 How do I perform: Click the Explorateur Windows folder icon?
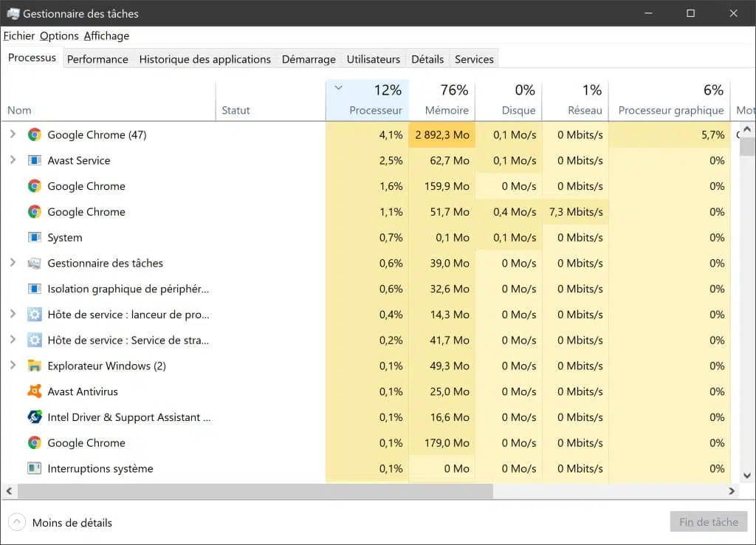(x=34, y=366)
